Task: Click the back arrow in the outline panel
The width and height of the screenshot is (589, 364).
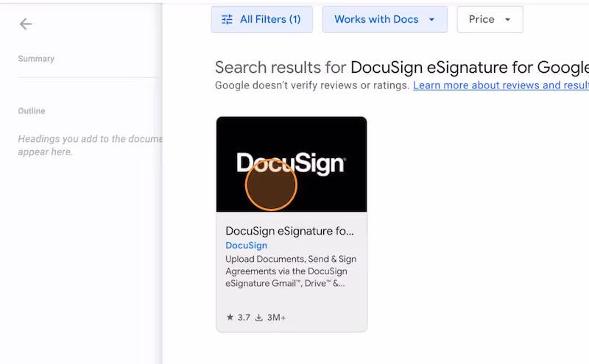Action: pos(26,24)
